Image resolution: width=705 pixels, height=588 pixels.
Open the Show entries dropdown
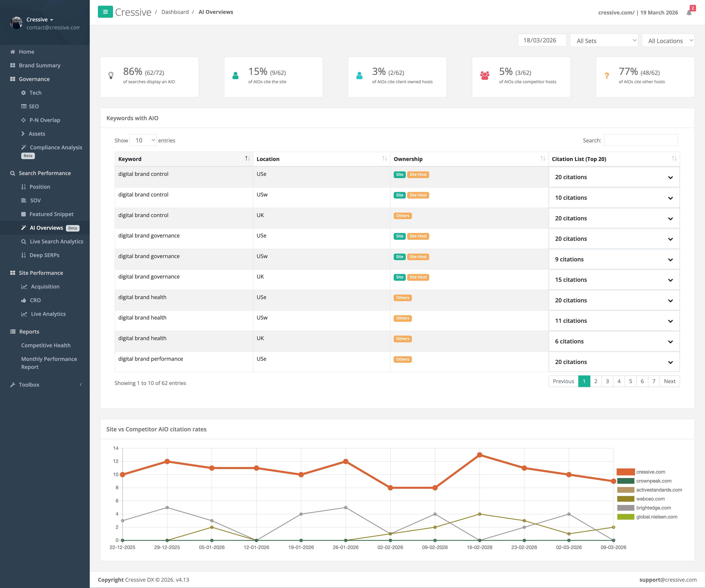[x=143, y=140]
